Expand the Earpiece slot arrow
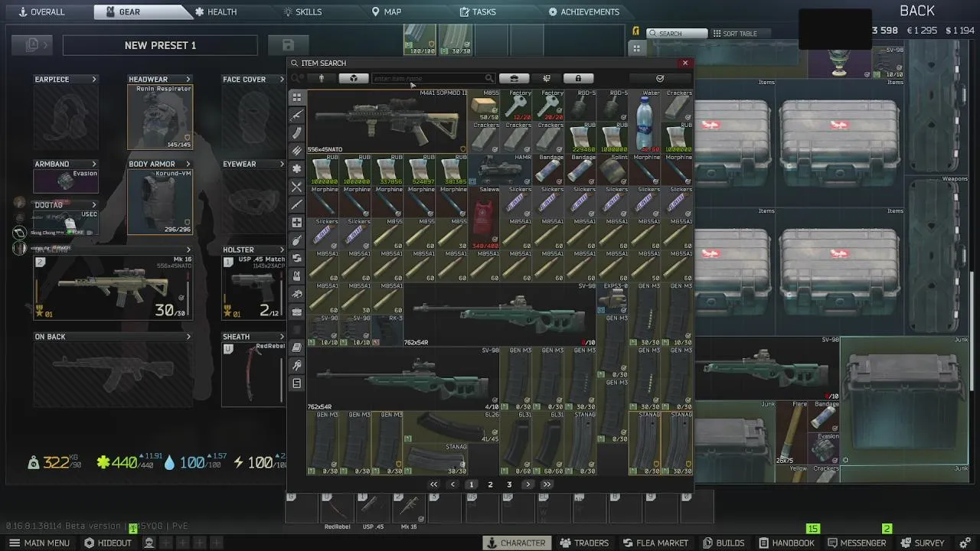This screenshot has height=551, width=980. pyautogui.click(x=94, y=80)
